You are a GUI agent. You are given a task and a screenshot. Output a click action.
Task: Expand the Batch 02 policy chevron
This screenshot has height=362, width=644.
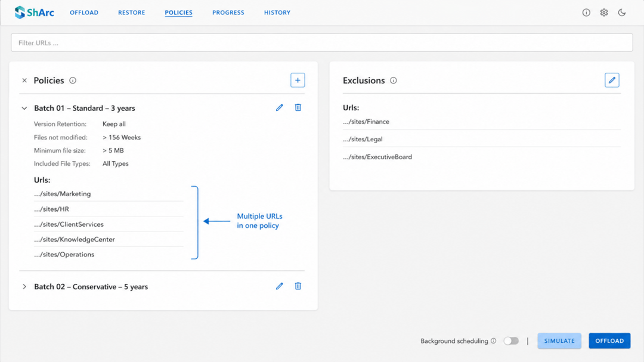(24, 286)
